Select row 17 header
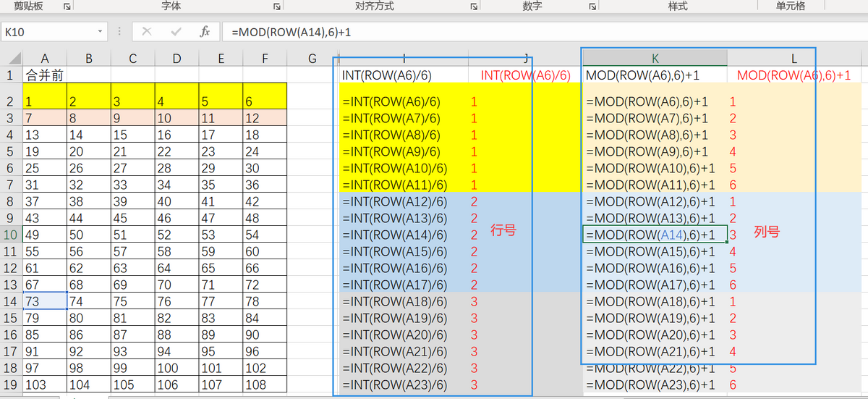Viewport: 868px width, 399px height. 11,351
